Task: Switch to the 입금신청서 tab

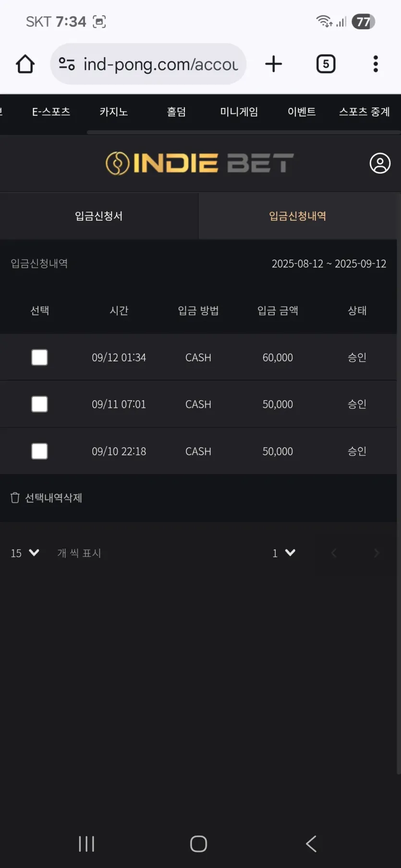Action: [x=99, y=216]
